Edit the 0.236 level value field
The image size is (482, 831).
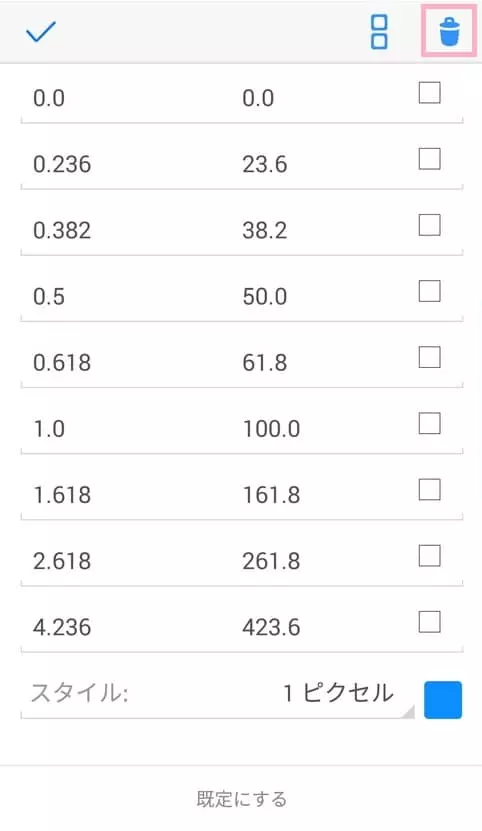(x=126, y=164)
